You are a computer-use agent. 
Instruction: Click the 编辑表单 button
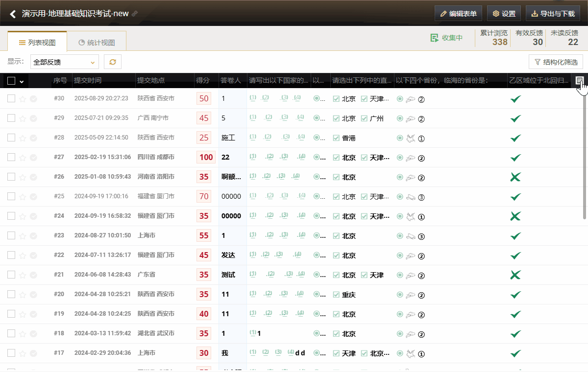pos(458,14)
